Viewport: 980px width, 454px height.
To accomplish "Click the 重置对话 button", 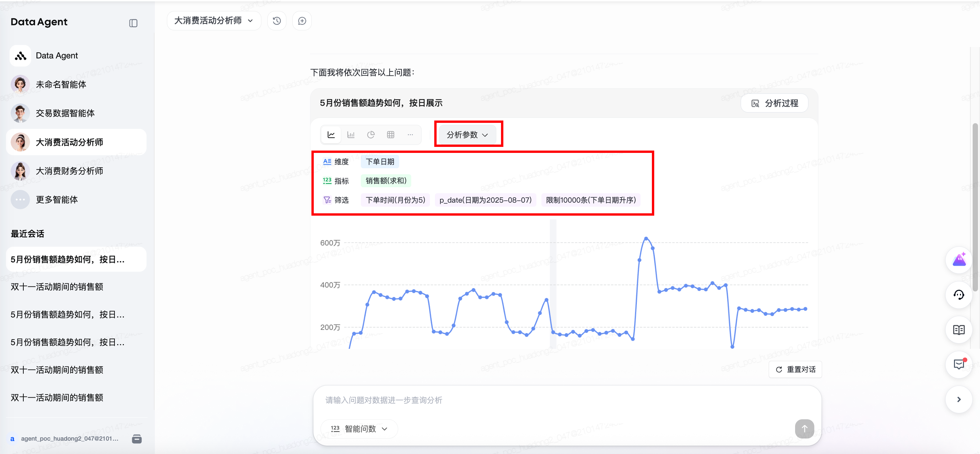I will 795,369.
